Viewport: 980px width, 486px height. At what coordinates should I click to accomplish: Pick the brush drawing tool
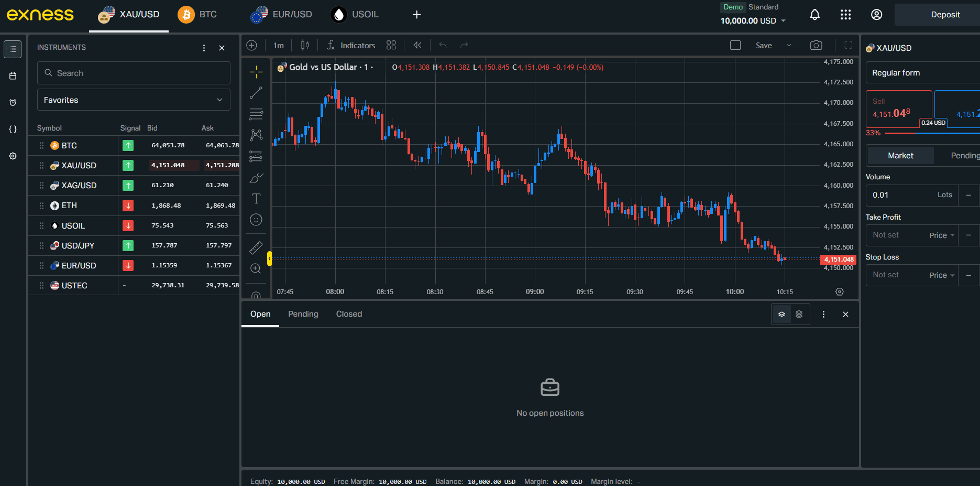tap(256, 178)
